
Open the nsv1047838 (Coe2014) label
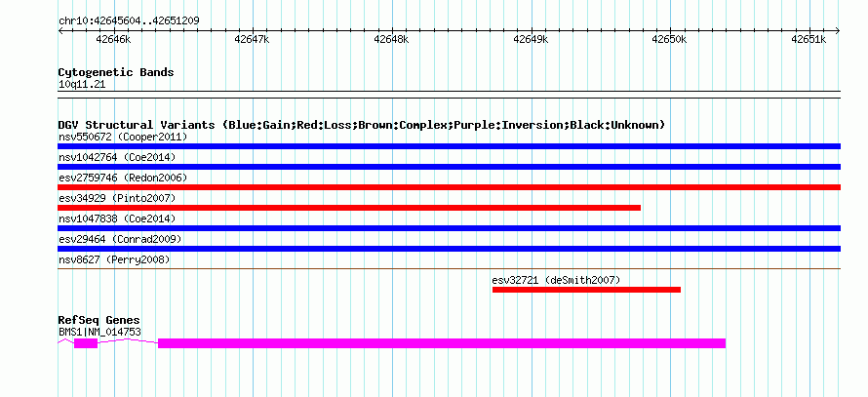pyautogui.click(x=117, y=218)
